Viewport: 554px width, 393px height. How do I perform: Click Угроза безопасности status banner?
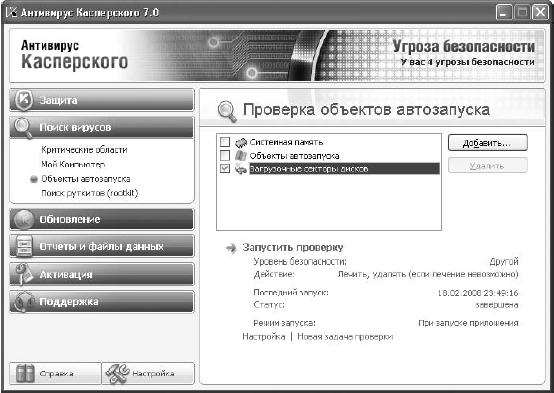(x=464, y=47)
